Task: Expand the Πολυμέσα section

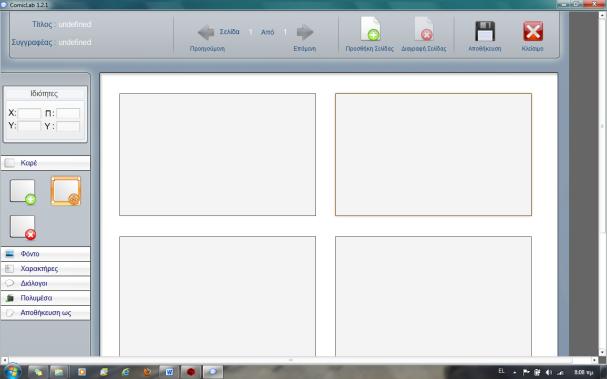Action: pyautogui.click(x=46, y=298)
